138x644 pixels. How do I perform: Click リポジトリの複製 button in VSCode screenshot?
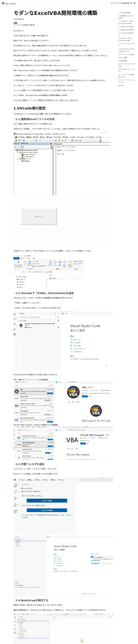pyautogui.click(x=47, y=510)
